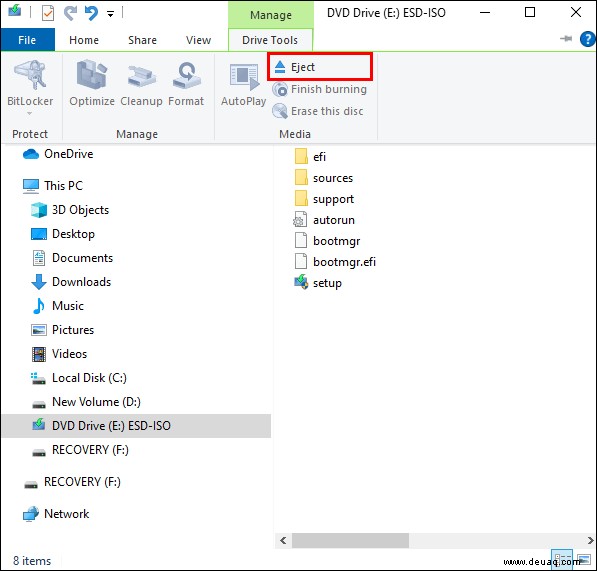Click the AutoPlay icon
The height and width of the screenshot is (571, 597).
coord(244,77)
